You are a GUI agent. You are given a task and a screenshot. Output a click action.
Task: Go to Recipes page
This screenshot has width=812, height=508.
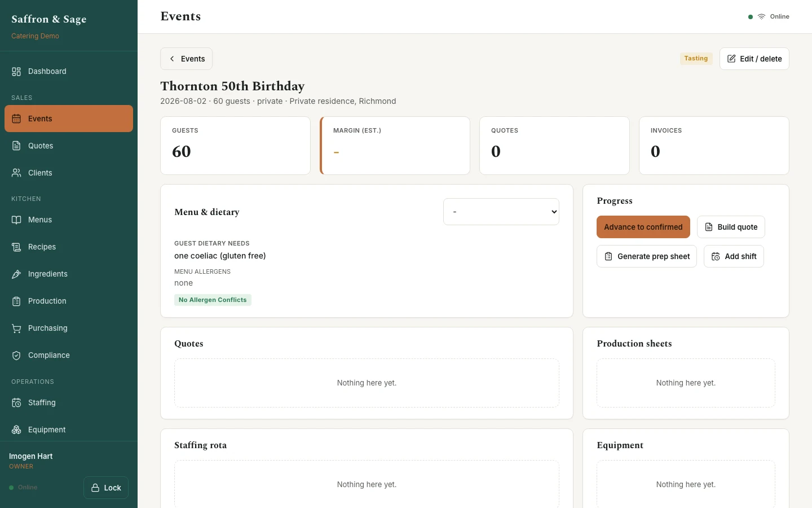69,247
